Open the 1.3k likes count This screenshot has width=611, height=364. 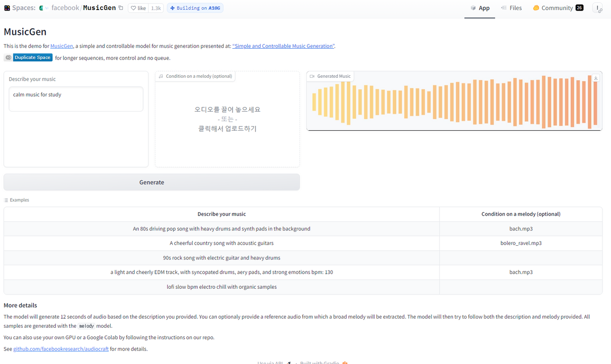156,8
